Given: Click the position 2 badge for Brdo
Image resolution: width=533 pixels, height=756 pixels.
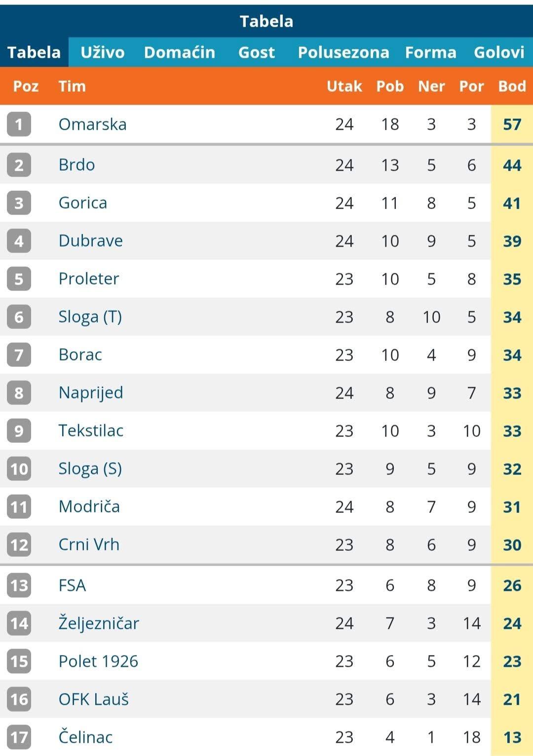Looking at the screenshot, I should point(19,165).
